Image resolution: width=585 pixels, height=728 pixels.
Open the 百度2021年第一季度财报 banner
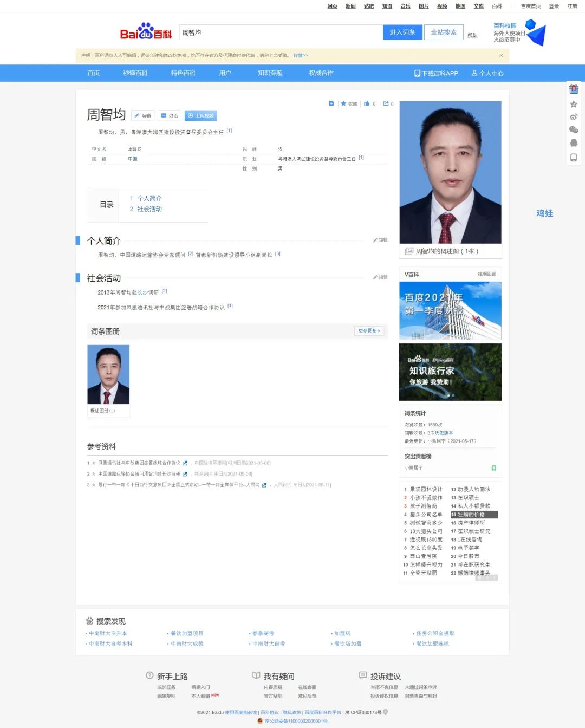pyautogui.click(x=450, y=311)
